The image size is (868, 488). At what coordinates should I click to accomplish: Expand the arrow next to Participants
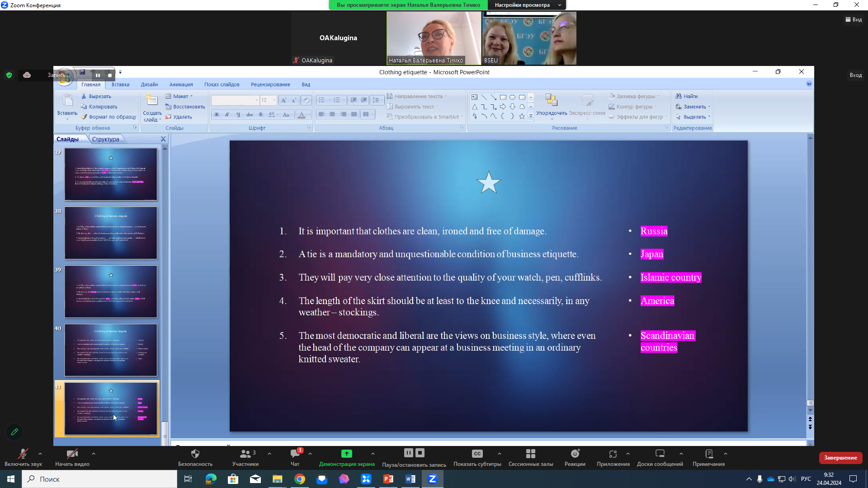click(x=269, y=454)
